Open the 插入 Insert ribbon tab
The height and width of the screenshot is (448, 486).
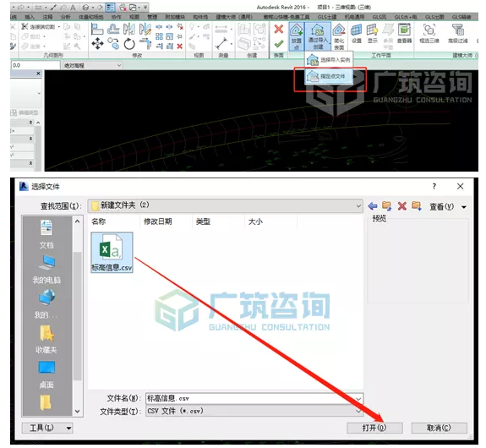30,17
